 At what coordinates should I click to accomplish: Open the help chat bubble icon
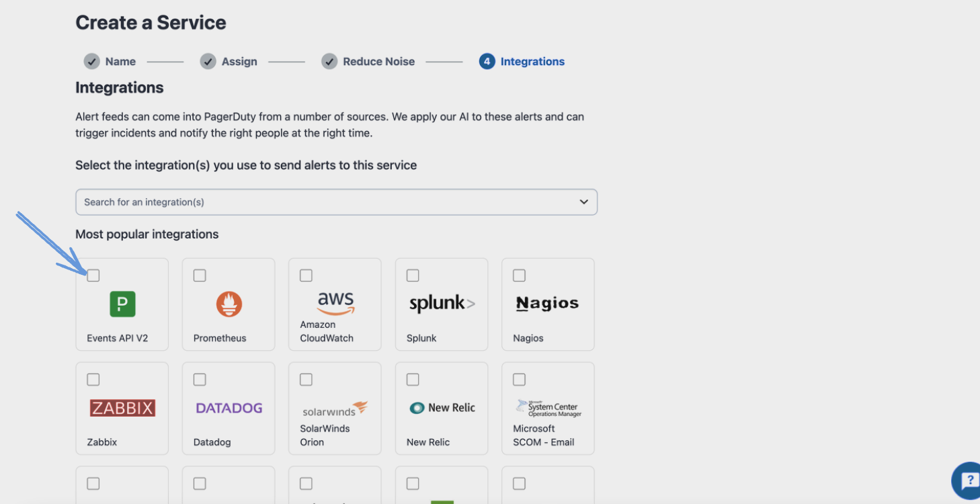click(x=968, y=481)
